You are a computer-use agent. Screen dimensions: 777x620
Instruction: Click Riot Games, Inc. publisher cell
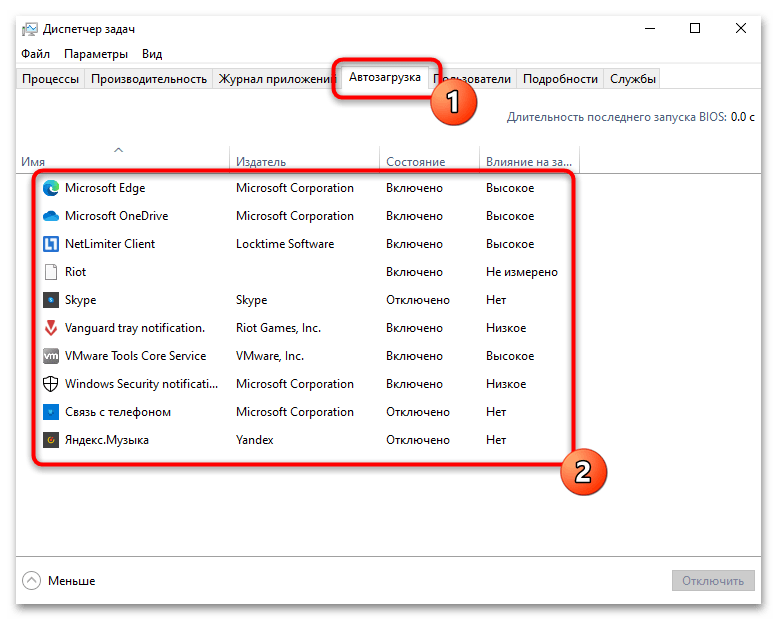coord(278,328)
